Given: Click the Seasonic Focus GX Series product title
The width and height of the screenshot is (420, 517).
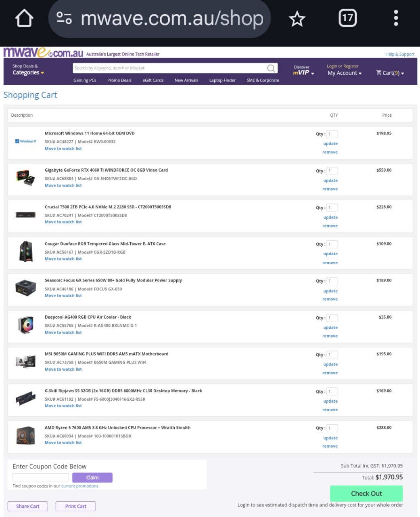Looking at the screenshot, I should coord(113,280).
